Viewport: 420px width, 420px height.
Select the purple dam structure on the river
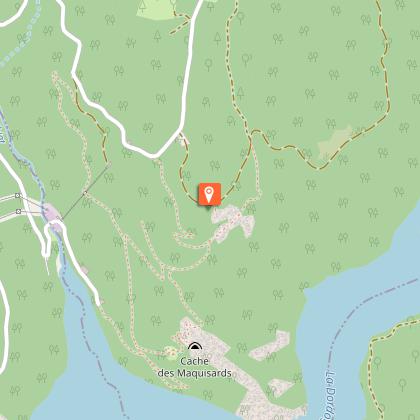(x=53, y=218)
